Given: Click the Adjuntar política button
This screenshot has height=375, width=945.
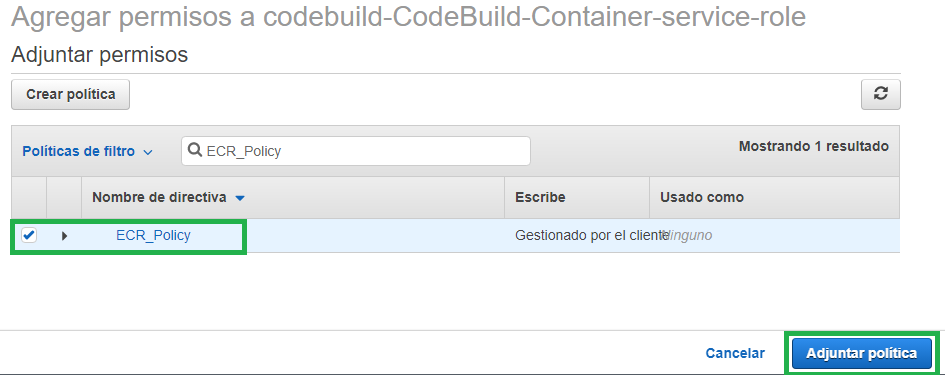Looking at the screenshot, I should point(861,353).
